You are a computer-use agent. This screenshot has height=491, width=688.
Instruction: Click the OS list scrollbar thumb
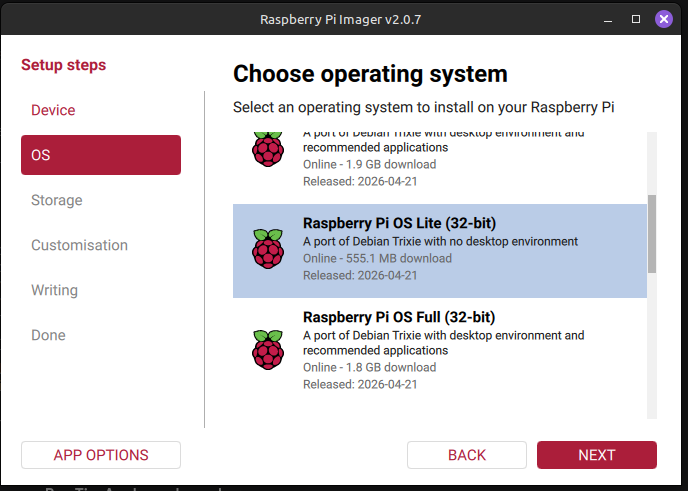pos(652,234)
